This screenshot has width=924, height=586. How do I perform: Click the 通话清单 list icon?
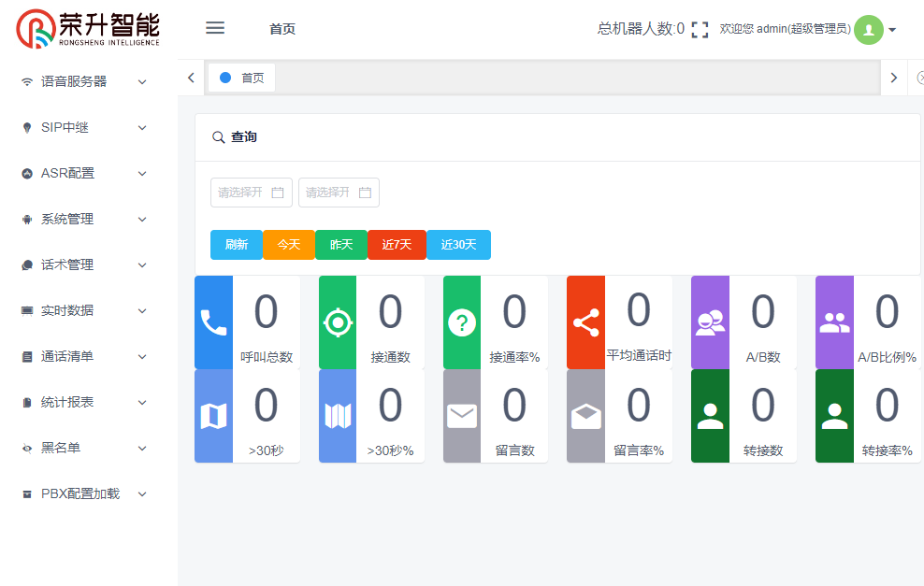26,357
